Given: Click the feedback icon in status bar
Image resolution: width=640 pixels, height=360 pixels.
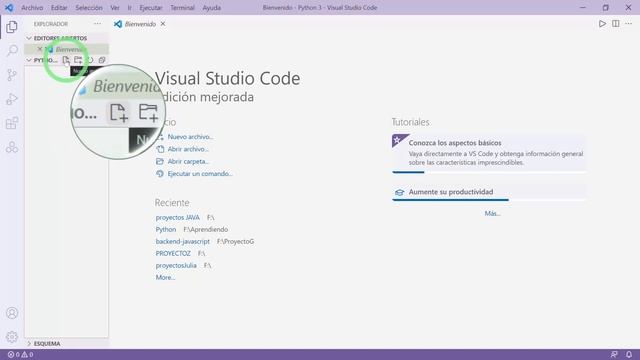Looking at the screenshot, I should [x=614, y=355].
